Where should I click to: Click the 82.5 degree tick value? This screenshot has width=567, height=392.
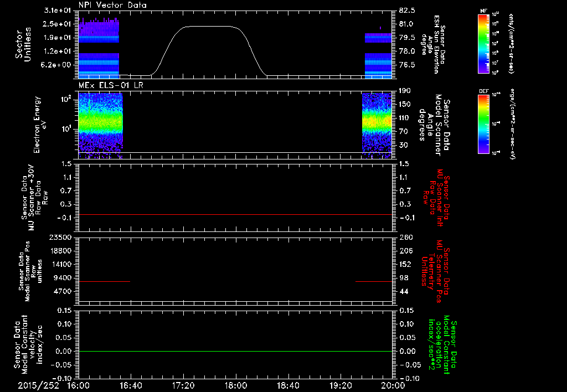click(x=407, y=11)
